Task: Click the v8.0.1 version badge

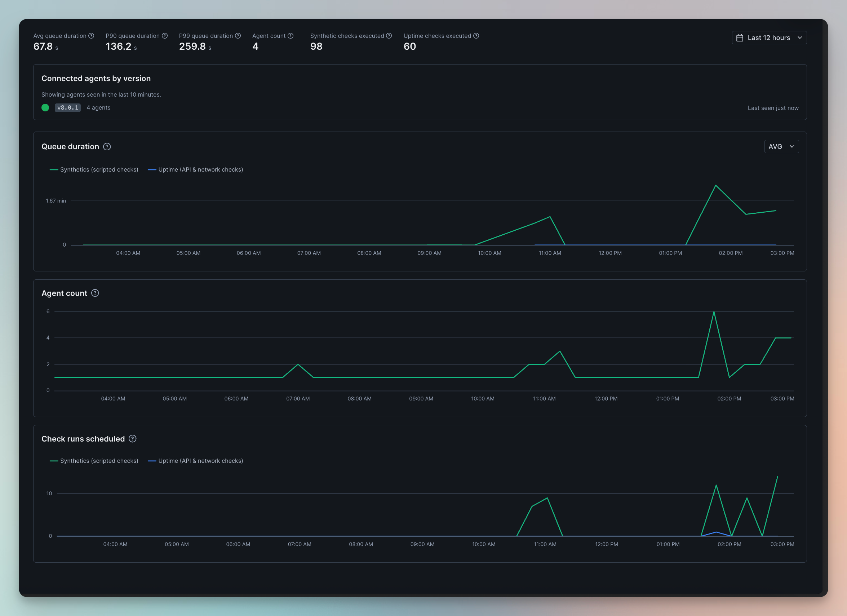Action: point(68,107)
